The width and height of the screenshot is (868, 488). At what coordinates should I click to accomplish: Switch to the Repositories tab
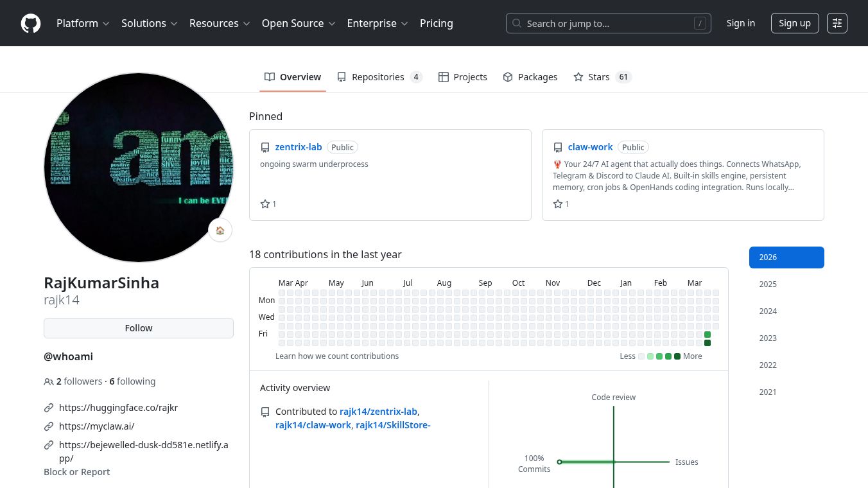[379, 77]
